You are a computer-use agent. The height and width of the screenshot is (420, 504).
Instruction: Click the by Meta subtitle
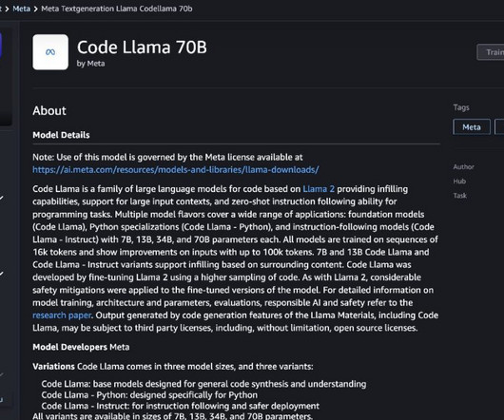coord(90,64)
